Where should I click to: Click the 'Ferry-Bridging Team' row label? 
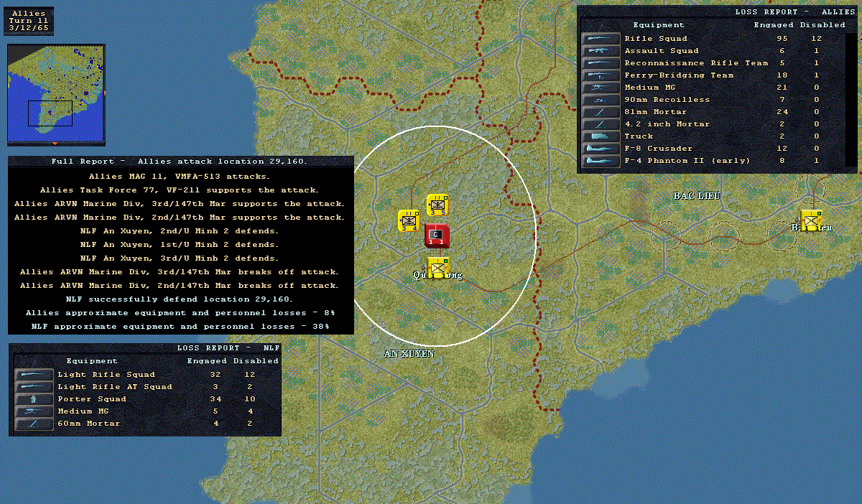679,75
